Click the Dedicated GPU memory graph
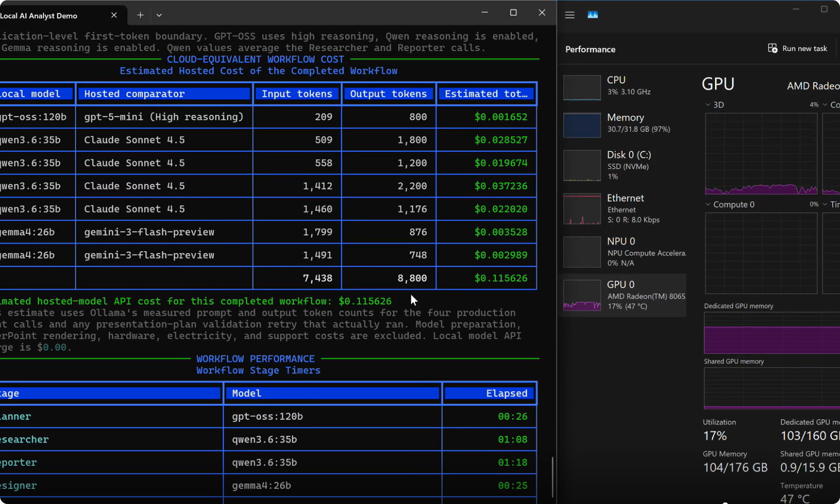This screenshot has width=840, height=504. point(772,333)
